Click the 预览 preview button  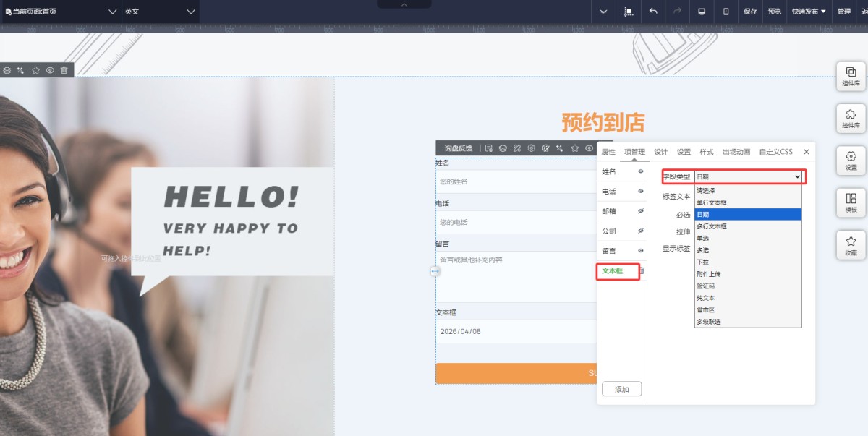(x=775, y=12)
